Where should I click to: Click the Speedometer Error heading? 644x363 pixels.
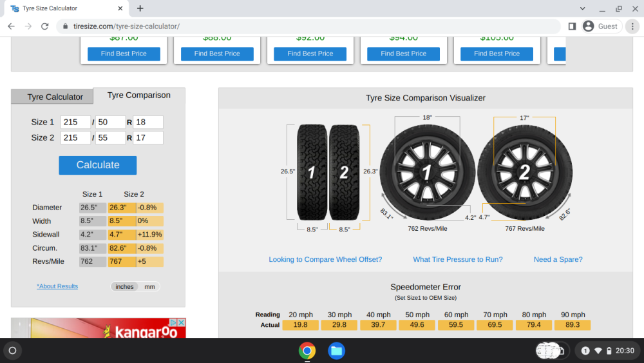click(x=426, y=287)
